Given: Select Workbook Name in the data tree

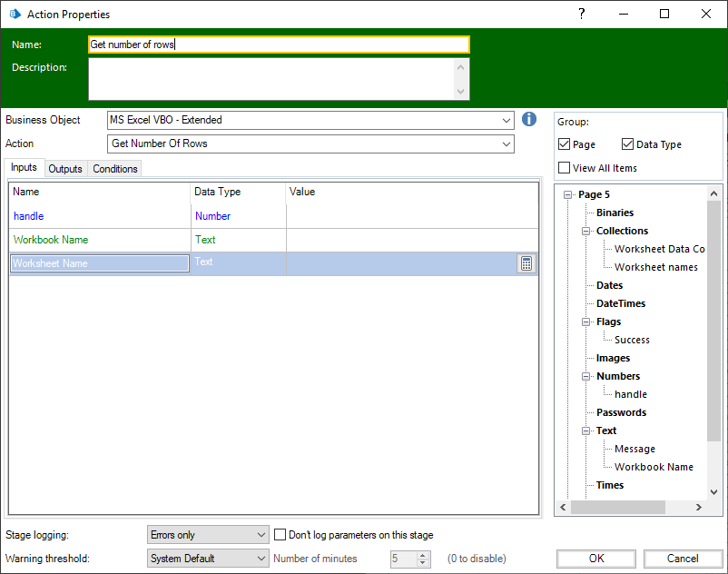Looking at the screenshot, I should [x=654, y=467].
